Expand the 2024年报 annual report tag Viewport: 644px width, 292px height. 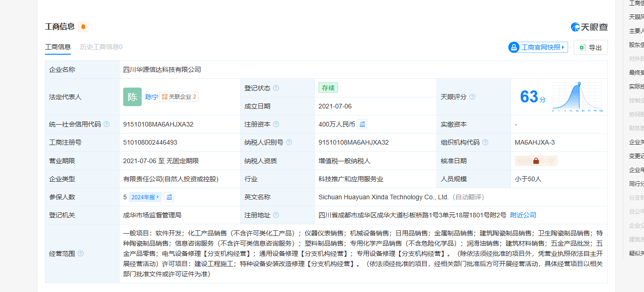pos(145,197)
